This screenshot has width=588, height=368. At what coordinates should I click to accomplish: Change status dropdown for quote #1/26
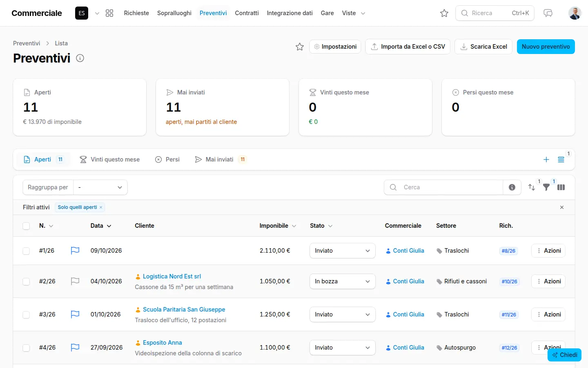343,251
